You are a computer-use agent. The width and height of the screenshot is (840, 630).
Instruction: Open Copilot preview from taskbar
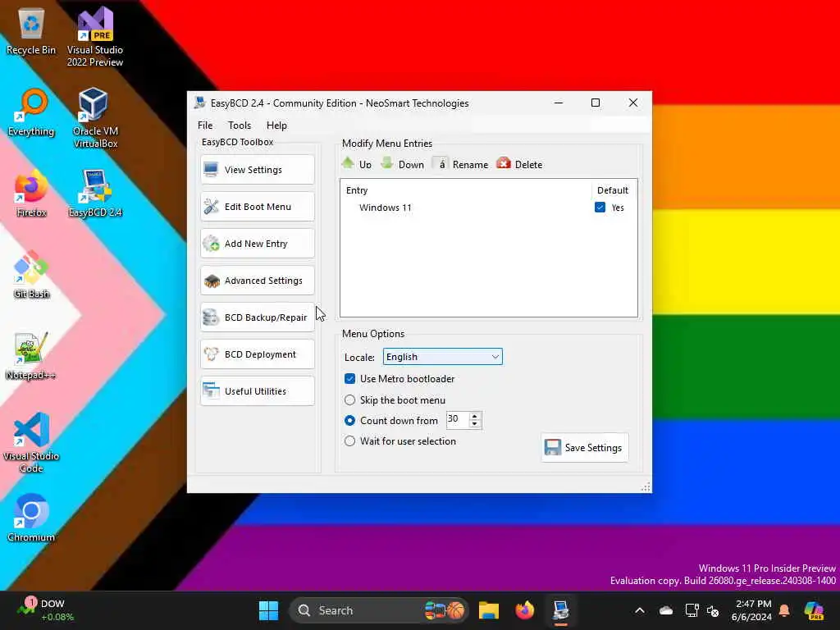click(814, 610)
